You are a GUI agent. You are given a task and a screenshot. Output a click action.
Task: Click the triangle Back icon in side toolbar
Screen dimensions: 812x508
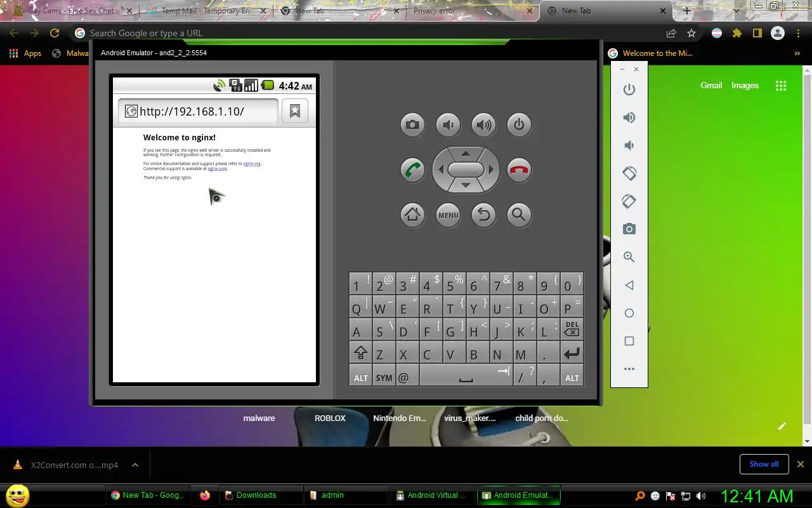coord(629,285)
